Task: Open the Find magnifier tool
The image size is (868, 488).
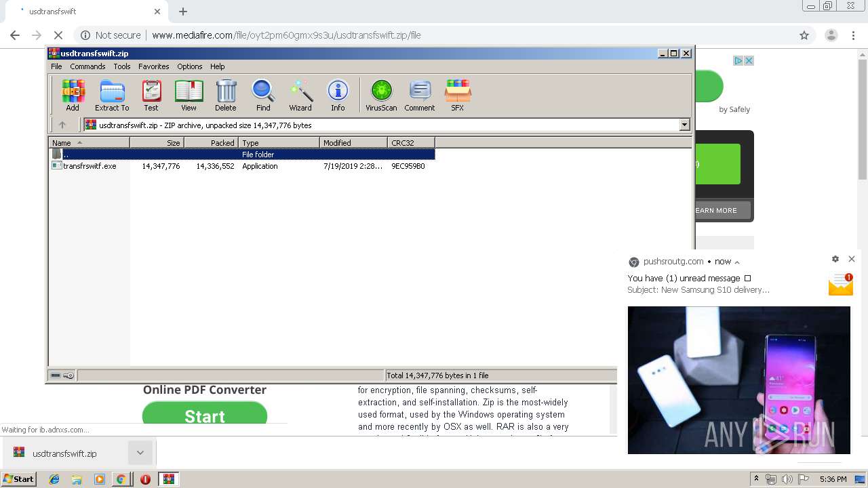Action: tap(263, 96)
